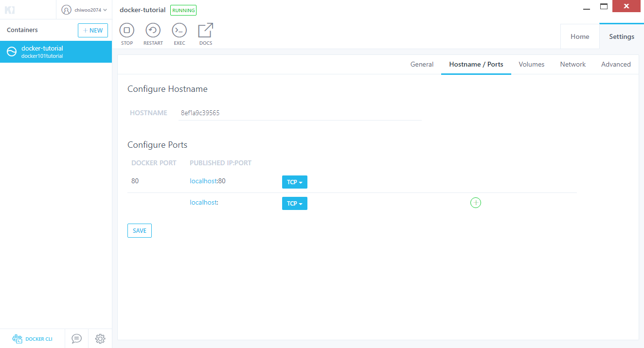Select docker-tutorial in containers list
This screenshot has height=348, width=644.
[56, 52]
